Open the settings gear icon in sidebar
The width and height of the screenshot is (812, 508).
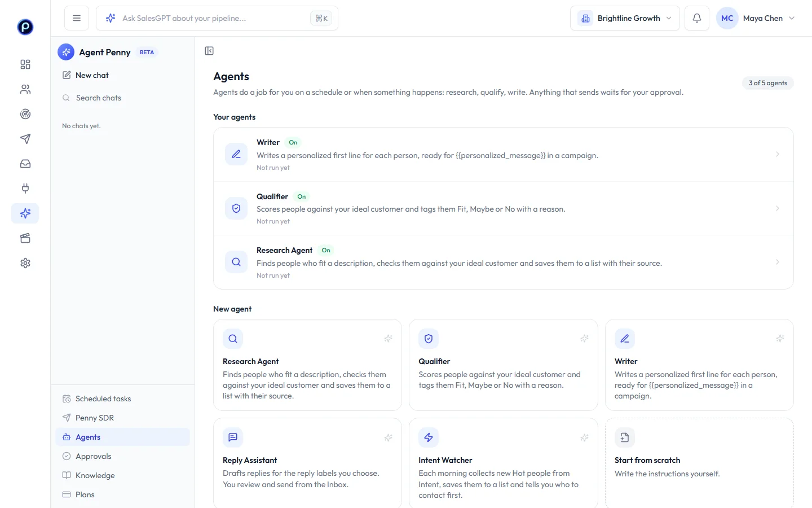(25, 263)
